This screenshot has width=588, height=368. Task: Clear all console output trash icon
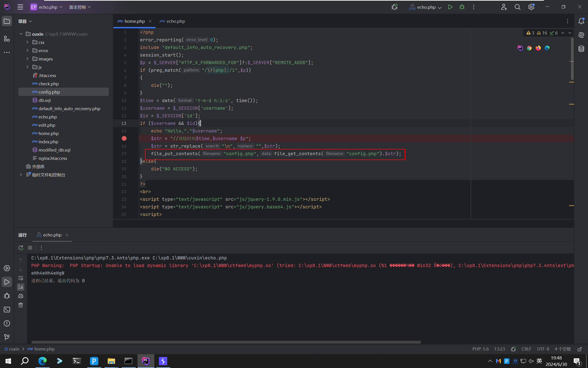21,305
